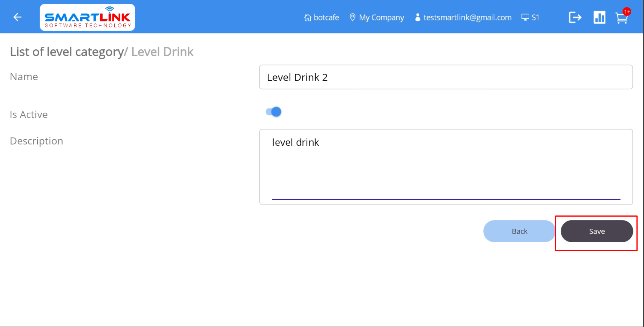
Task: Click the monitor icon next to S1
Action: 525,17
